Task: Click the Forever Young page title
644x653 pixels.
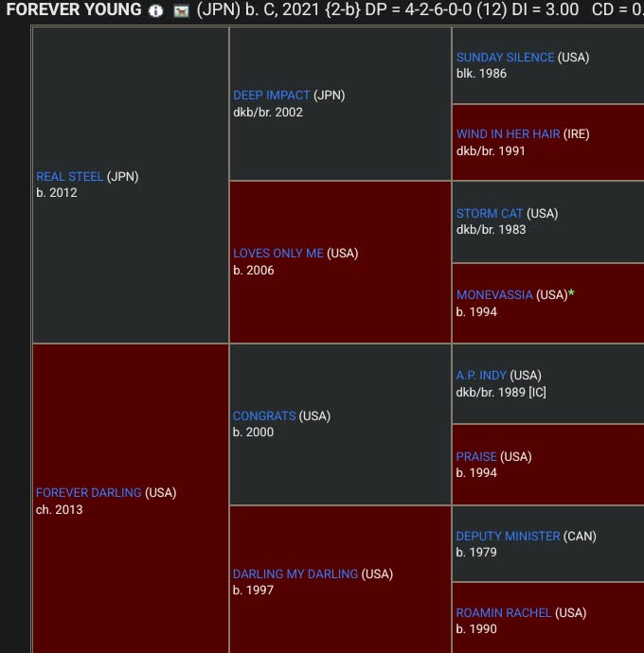Action: pyautogui.click(x=74, y=10)
